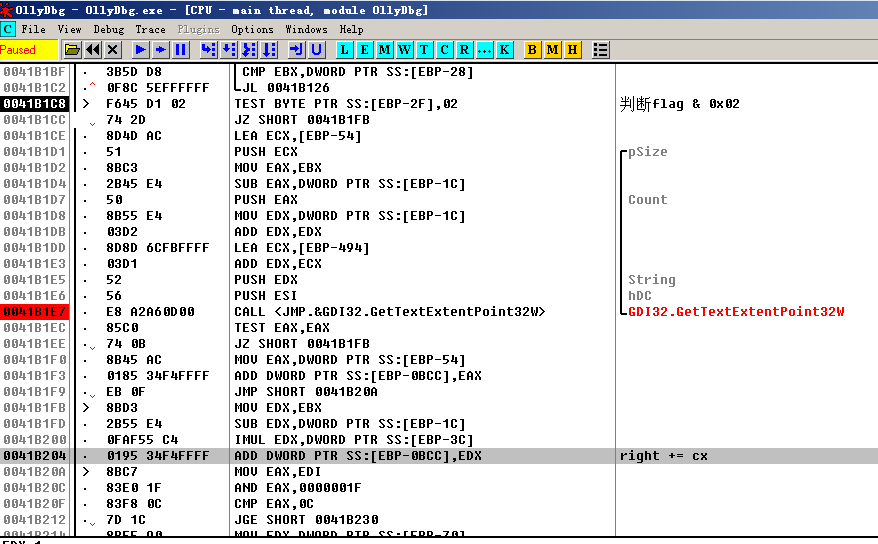Click hex bytes E8 A2A60D00

151,312
